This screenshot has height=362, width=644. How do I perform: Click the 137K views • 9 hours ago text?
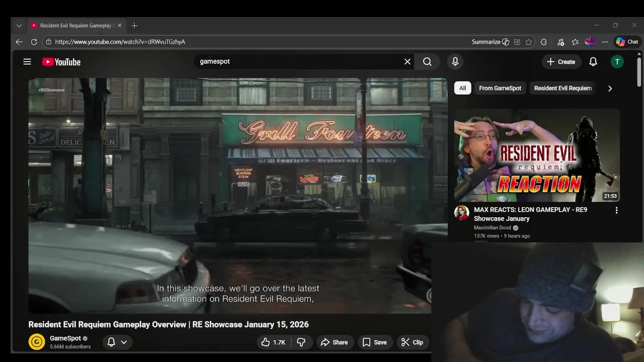[502, 236]
